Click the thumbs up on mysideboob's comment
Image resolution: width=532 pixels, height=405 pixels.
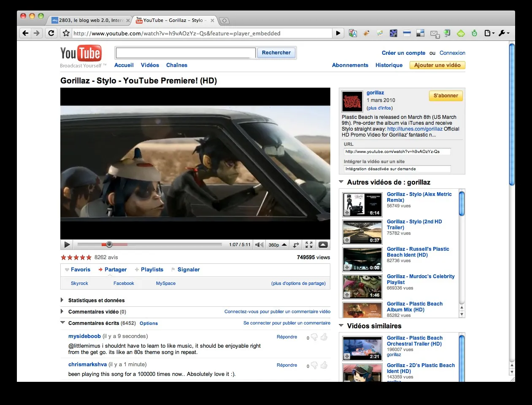[x=324, y=337]
